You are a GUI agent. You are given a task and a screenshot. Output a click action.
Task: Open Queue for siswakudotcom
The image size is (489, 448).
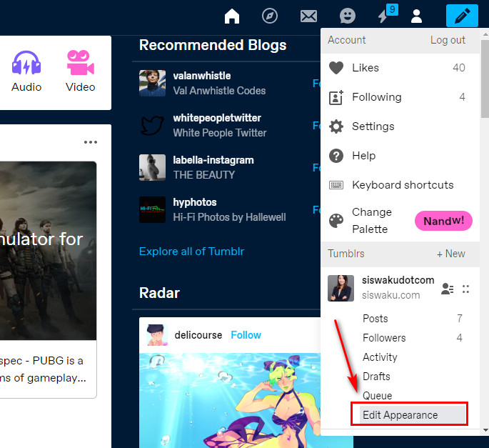[x=412, y=396]
